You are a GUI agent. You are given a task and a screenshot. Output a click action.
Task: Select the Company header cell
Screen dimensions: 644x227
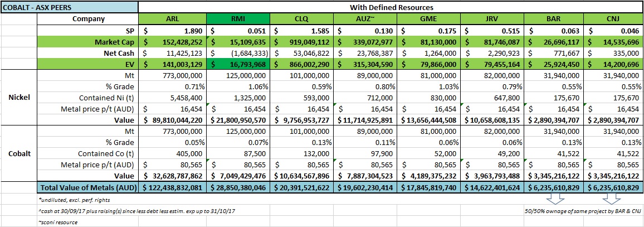tap(89, 19)
